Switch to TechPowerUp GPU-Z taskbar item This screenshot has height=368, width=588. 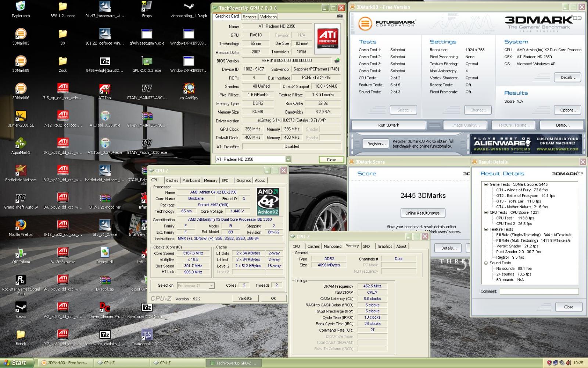pos(233,363)
